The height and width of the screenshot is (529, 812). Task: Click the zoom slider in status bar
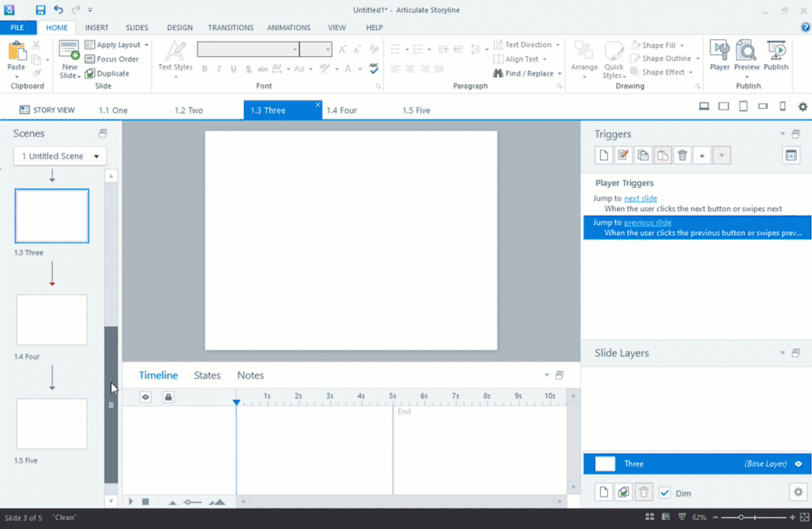(756, 517)
